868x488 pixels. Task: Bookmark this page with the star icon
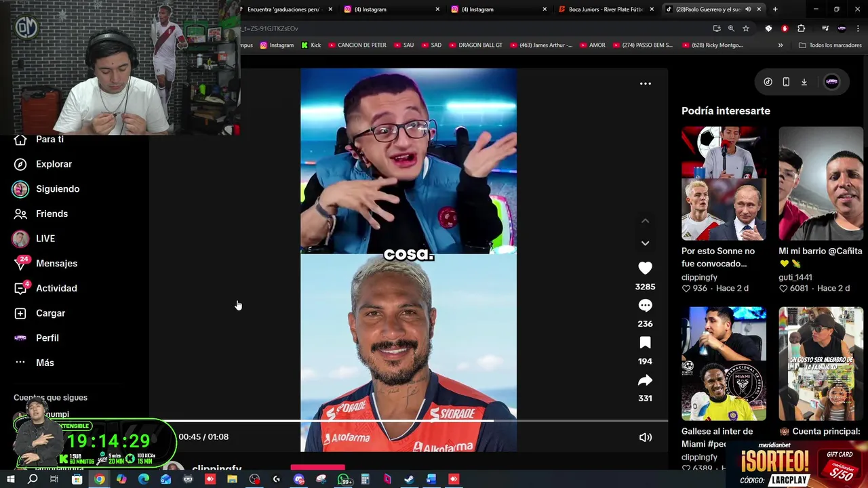[746, 28]
